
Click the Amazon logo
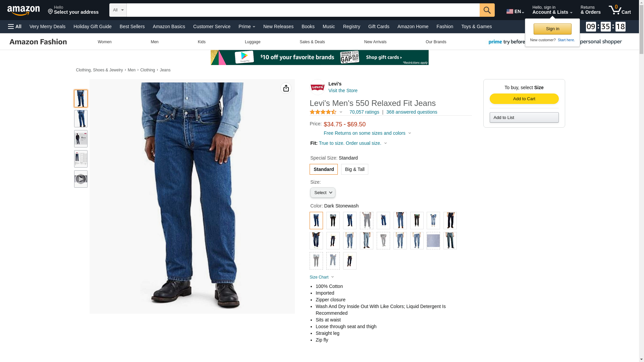pyautogui.click(x=23, y=10)
